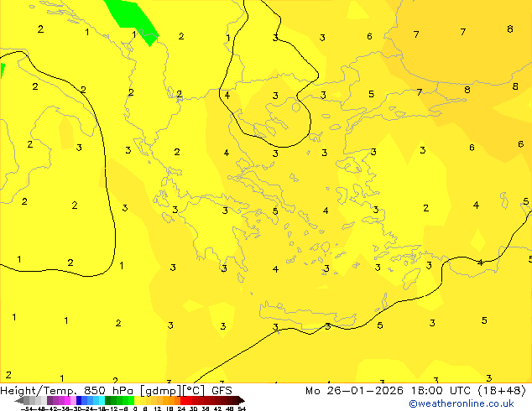The height and width of the screenshot is (411, 532).
Task: Pick the cyan legend swatch near -18
Action: [102, 400]
